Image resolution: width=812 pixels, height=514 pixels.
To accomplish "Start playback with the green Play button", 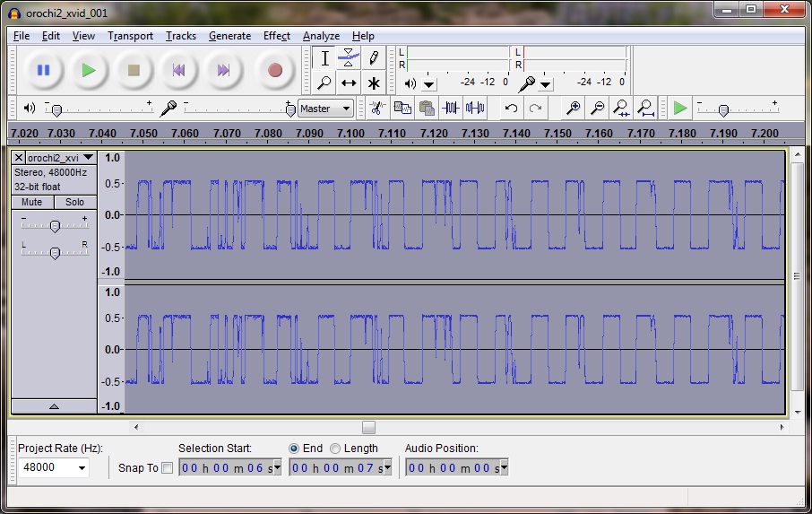I will tap(89, 70).
